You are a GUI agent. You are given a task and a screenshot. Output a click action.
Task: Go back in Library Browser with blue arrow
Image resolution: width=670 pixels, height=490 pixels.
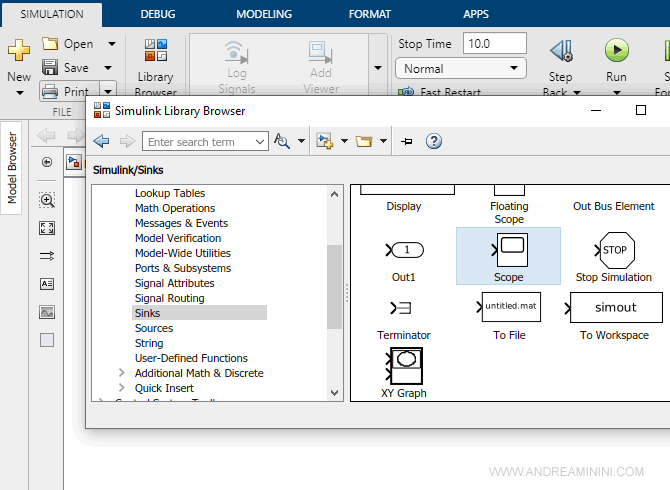101,141
